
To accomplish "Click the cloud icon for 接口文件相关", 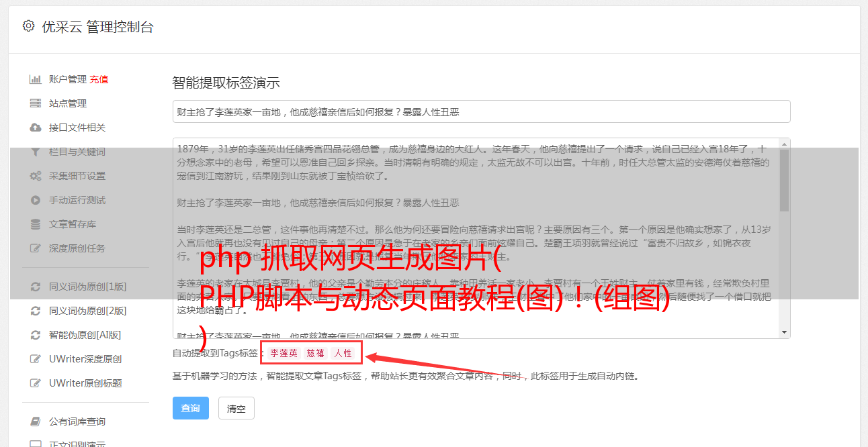I will point(35,128).
